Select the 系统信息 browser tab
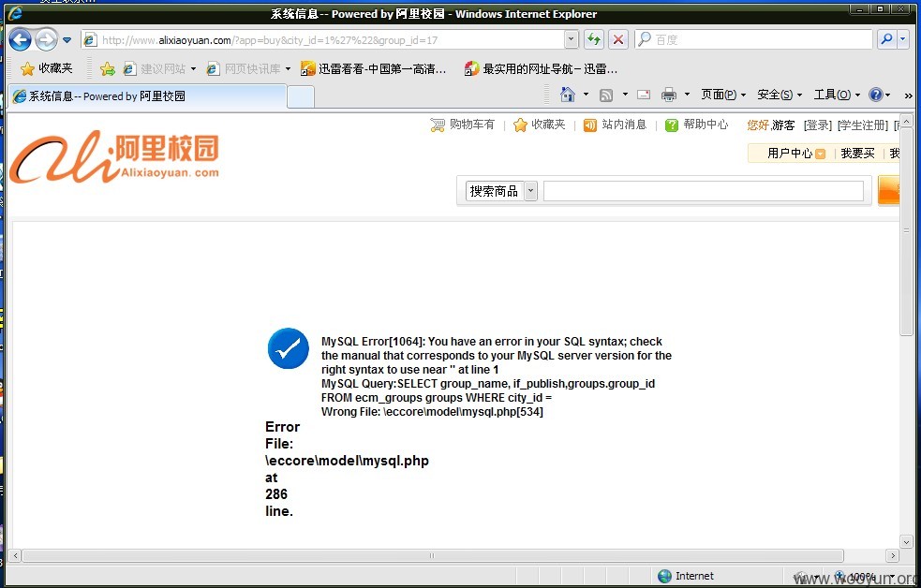 coord(147,96)
